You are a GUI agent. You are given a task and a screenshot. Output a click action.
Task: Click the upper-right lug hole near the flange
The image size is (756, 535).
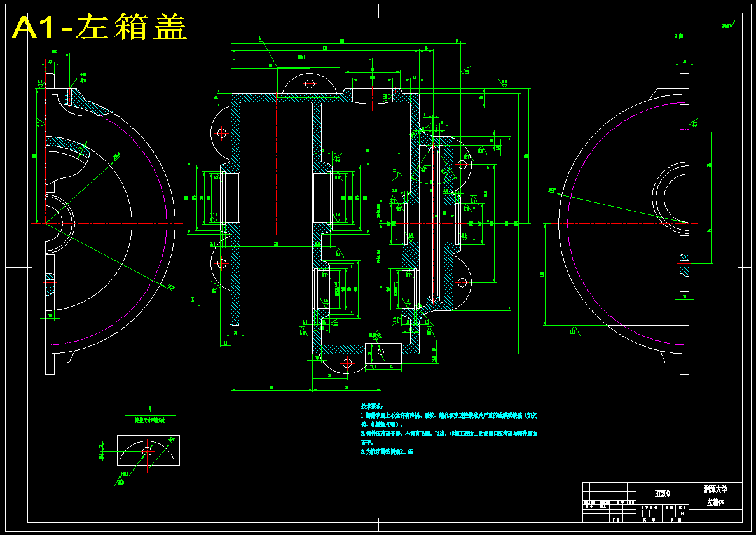coord(462,165)
